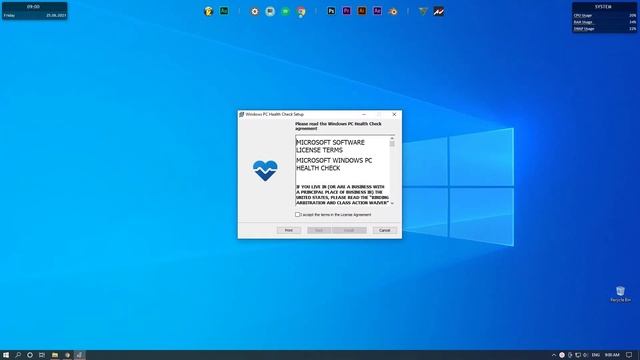Image resolution: width=640 pixels, height=360 pixels.
Task: Open the light blue monitor icon in dock
Action: point(270,11)
